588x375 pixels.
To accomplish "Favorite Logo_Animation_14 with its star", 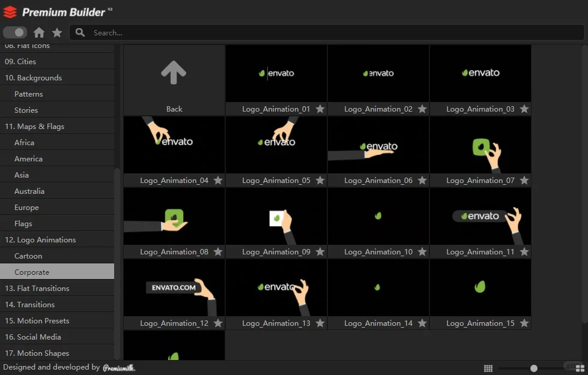I will pos(422,323).
